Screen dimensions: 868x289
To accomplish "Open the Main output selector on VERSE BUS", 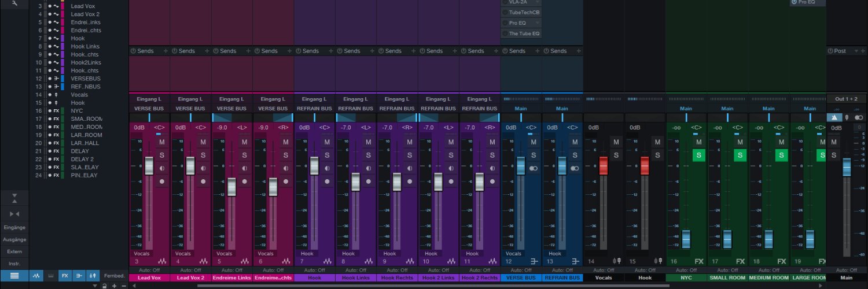I will point(521,109).
